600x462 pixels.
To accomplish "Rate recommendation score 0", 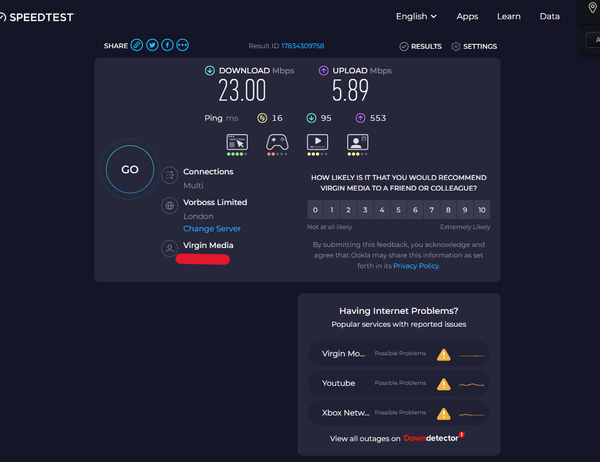I will [315, 209].
